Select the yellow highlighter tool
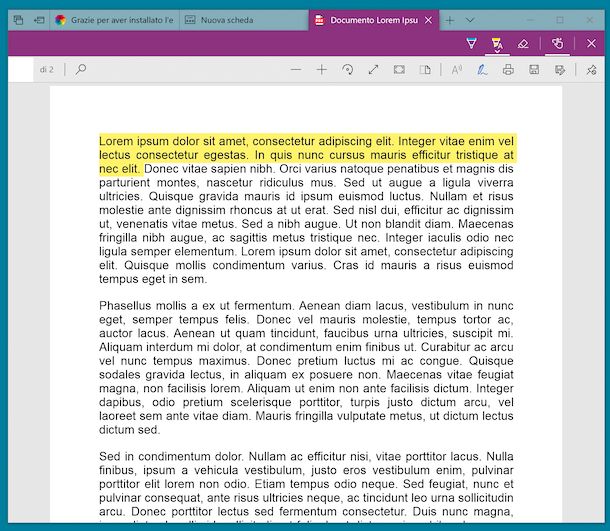The image size is (610, 531). tap(497, 44)
